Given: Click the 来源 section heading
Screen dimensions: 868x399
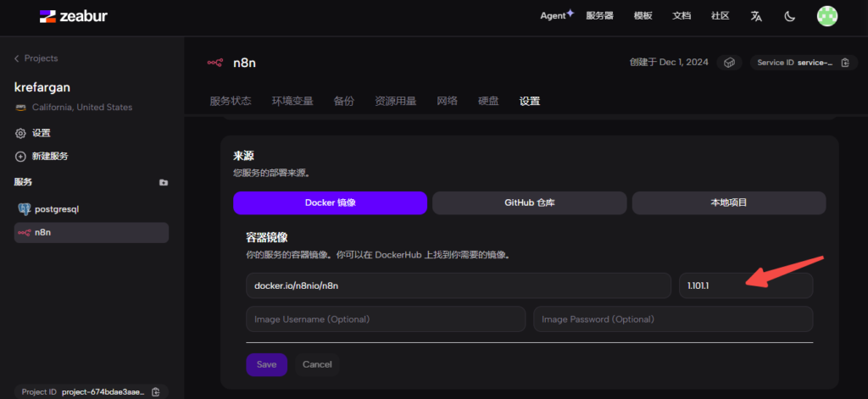Looking at the screenshot, I should pos(243,157).
